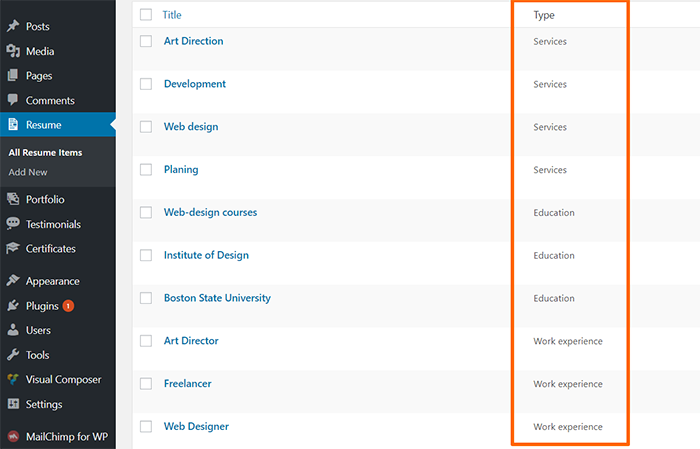Image resolution: width=700 pixels, height=449 pixels.
Task: Go to Add New resume item
Action: 28,172
